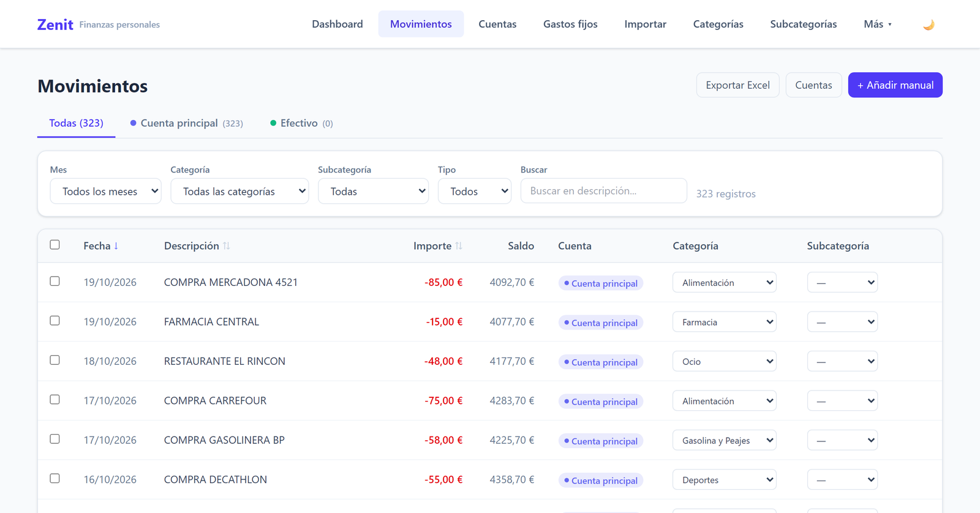Open the Categoría filter dropdown

(x=239, y=191)
